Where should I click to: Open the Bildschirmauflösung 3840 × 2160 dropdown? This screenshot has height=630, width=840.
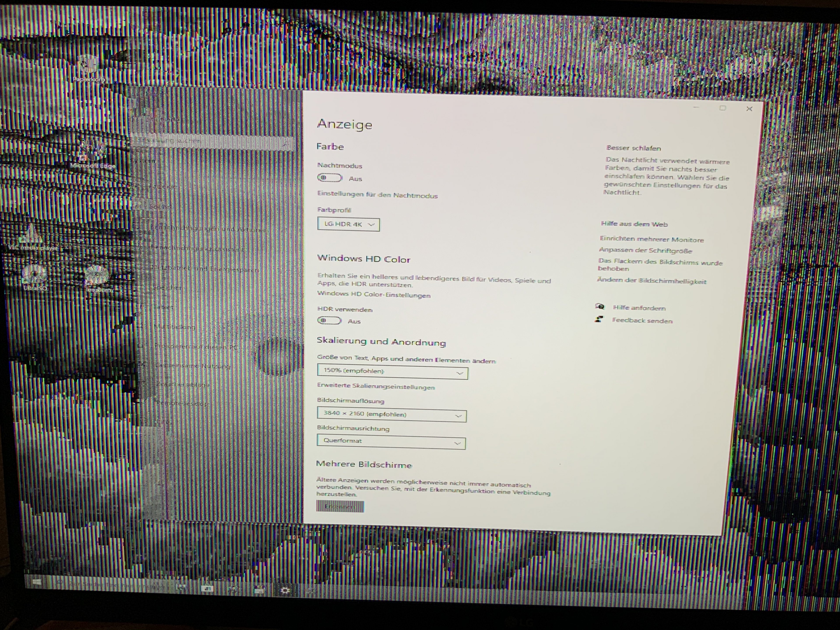click(x=392, y=415)
